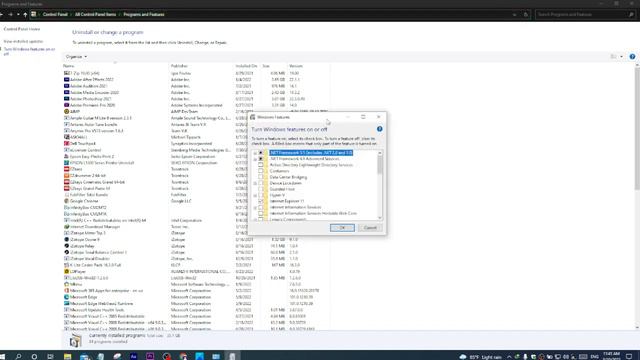The image size is (640, 360).
Task: Click scroll-down arrow in Windows Features list
Action: pos(380,218)
